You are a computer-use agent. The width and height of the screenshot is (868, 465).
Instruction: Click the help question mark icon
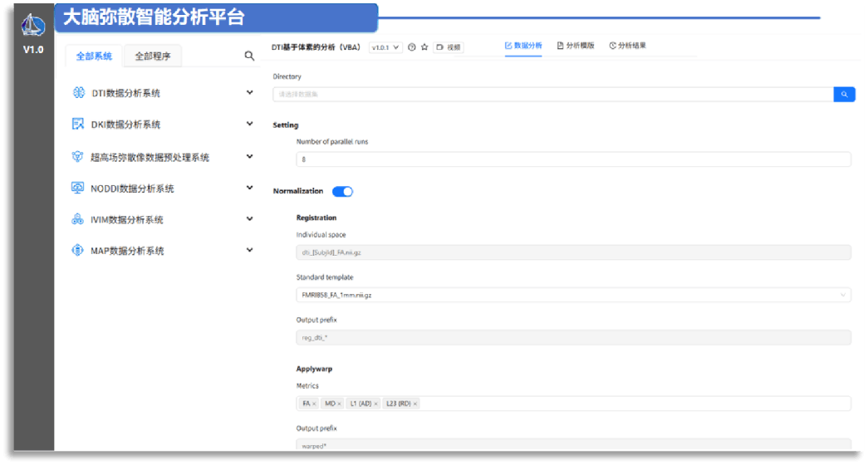412,47
